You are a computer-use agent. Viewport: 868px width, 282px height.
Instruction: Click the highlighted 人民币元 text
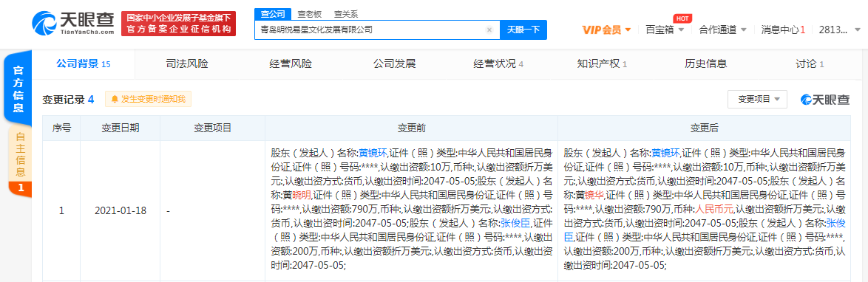(714, 209)
